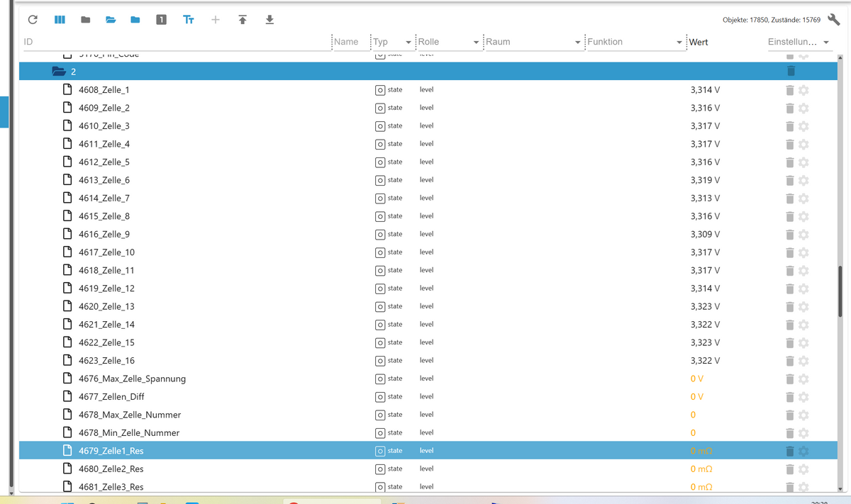Click the scrollbar down arrow
This screenshot has height=504, width=851.
tap(840, 488)
